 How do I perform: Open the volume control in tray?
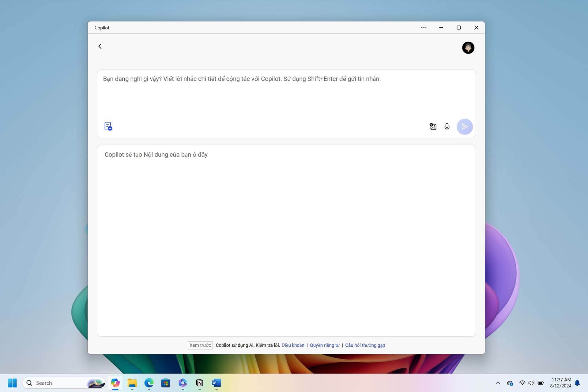coord(531,383)
